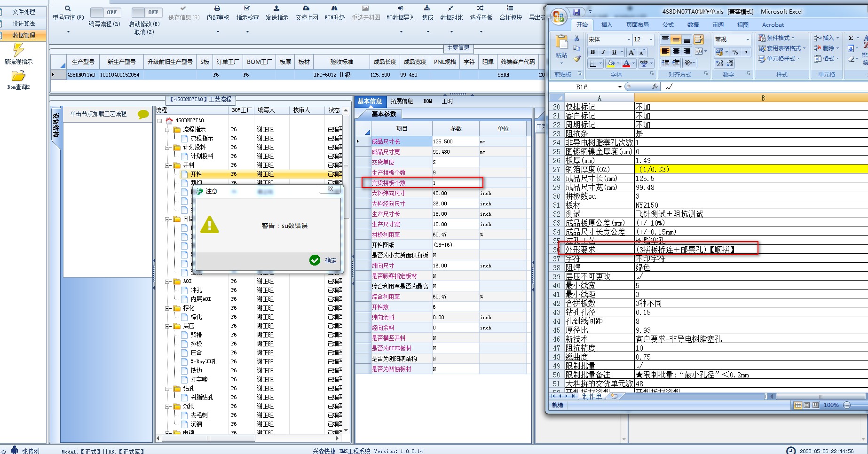Viewport: 868px width, 454px height.
Task: Click the Increase Font Size icon
Action: tap(631, 52)
